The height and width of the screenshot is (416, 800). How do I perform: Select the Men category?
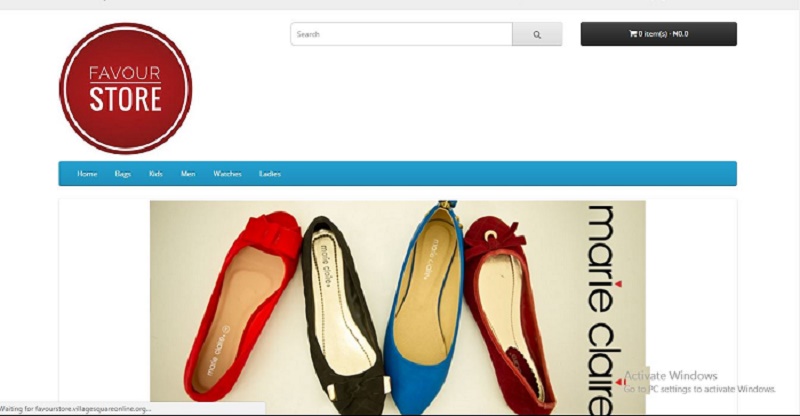(188, 174)
